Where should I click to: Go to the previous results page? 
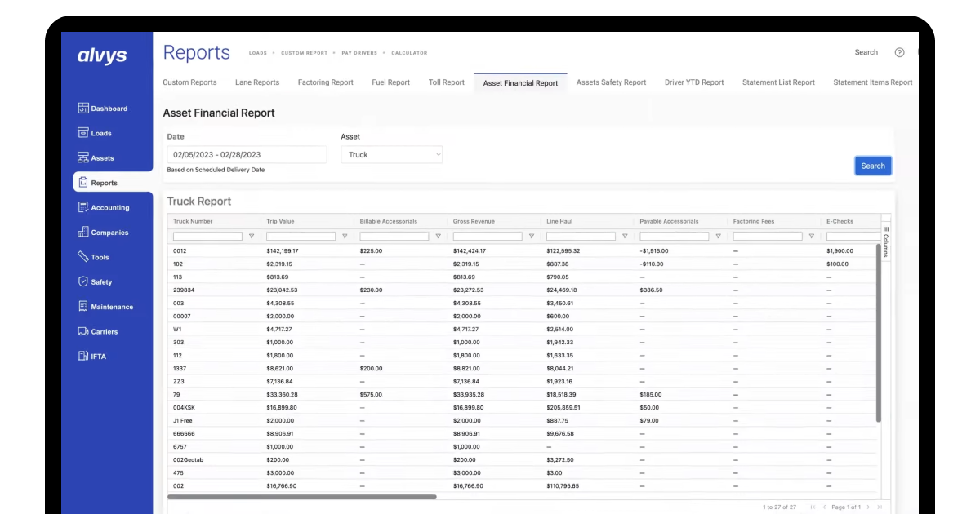[824, 507]
